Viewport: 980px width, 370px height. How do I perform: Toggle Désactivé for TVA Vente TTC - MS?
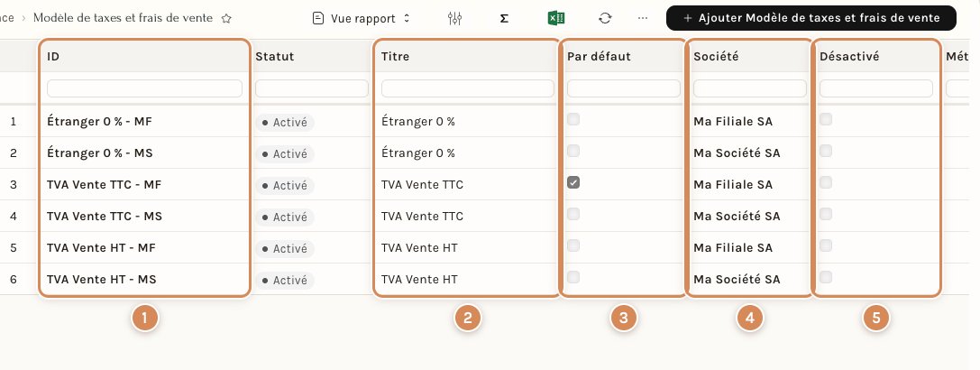coord(826,214)
